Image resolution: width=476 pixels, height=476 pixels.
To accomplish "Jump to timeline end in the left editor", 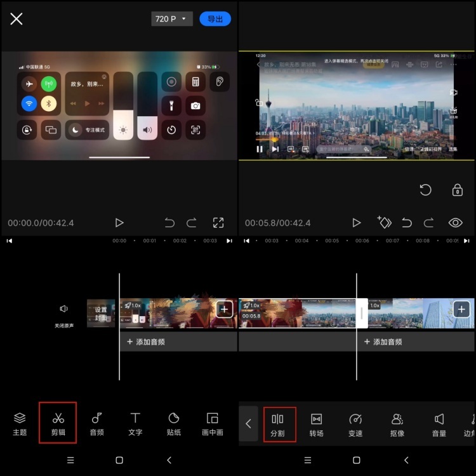I will (x=229, y=241).
